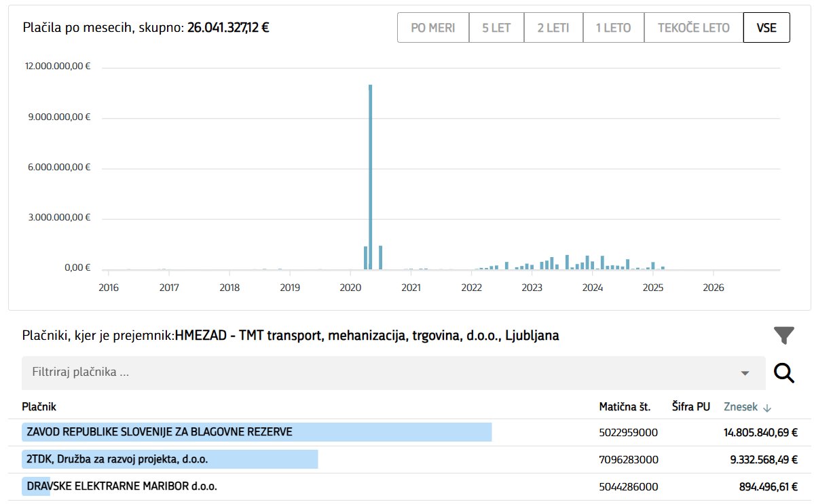
Task: Focus the Filtriraj plačnika input field
Action: [x=394, y=373]
